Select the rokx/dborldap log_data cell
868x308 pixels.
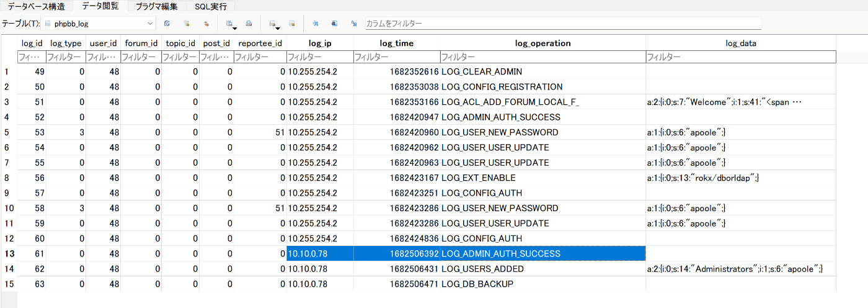pos(741,178)
